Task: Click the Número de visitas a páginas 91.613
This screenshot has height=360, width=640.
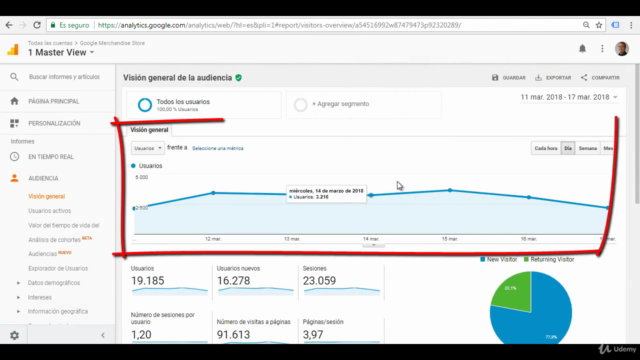Action: click(255, 330)
